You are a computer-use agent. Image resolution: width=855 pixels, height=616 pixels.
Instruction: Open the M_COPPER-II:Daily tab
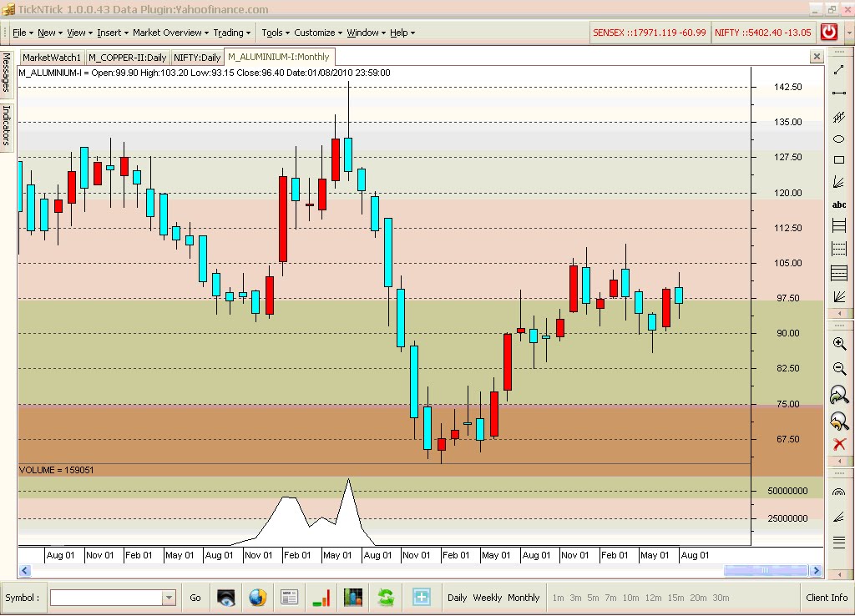click(x=127, y=58)
